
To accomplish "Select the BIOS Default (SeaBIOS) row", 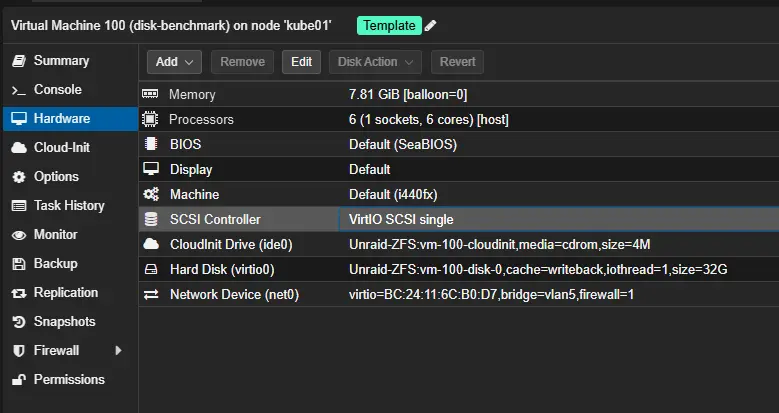I will click(402, 144).
